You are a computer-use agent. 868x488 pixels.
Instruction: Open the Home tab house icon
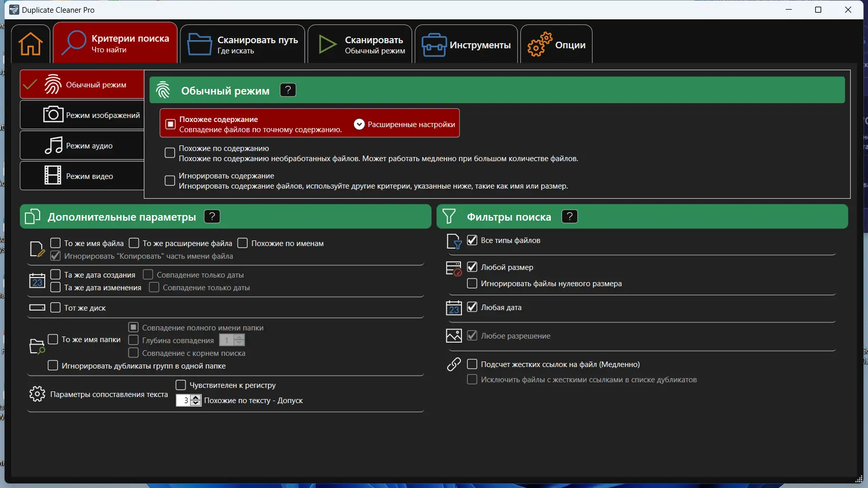pos(30,44)
